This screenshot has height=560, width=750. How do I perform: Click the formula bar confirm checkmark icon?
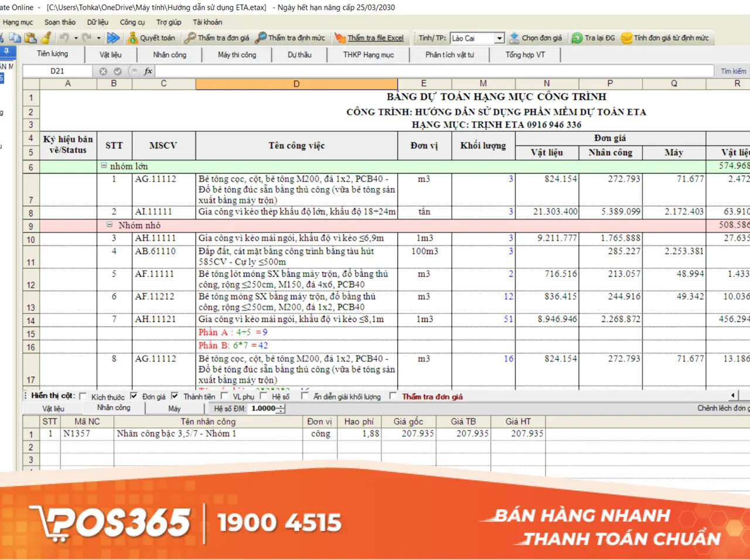(118, 71)
